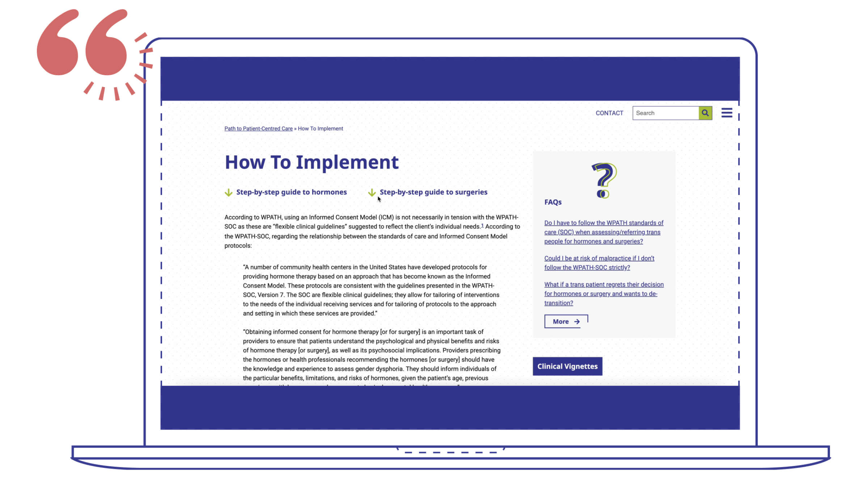Click the breadcrumb separator arrow icon

(x=295, y=129)
